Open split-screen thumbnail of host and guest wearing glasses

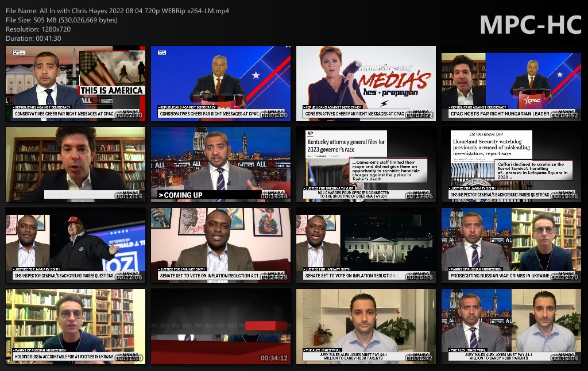511,245
